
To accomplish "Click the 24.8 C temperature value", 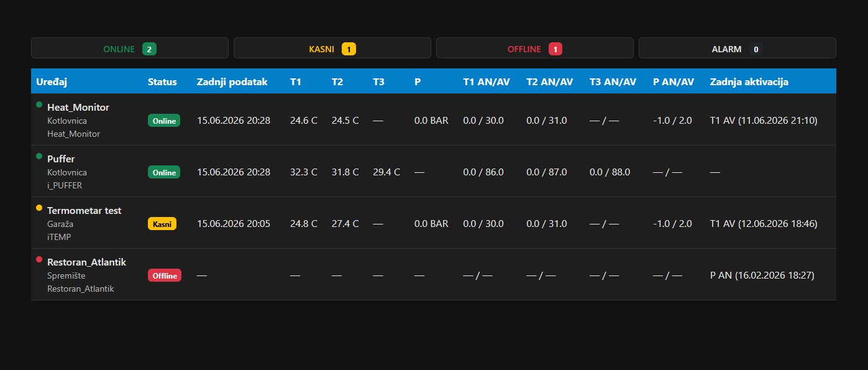I will pos(304,223).
